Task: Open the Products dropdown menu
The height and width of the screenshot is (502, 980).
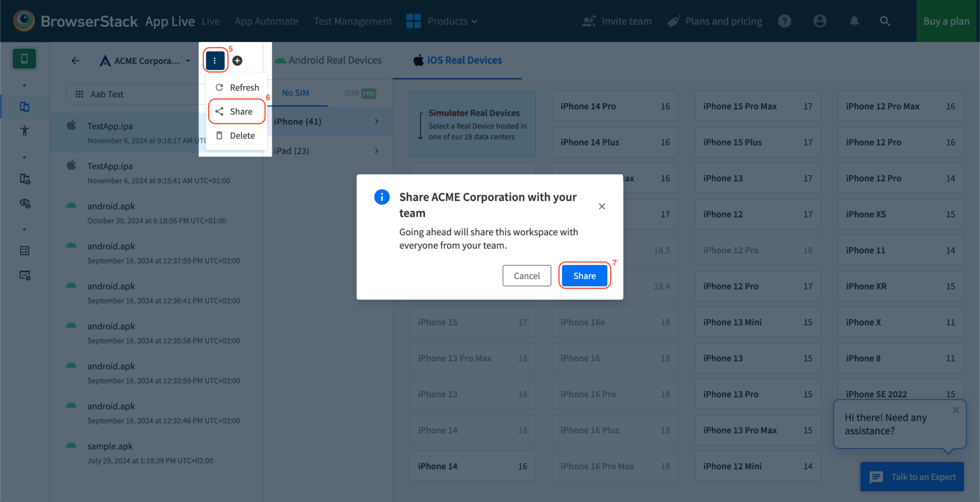Action: pos(442,21)
